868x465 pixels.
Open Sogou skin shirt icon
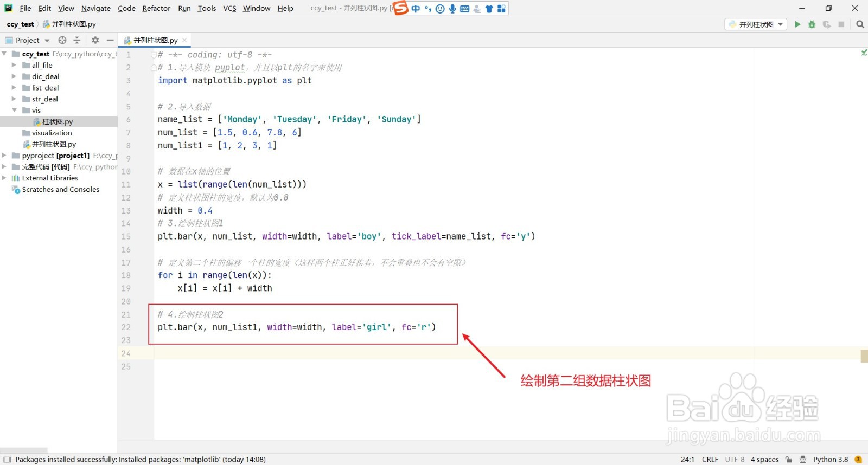point(489,9)
